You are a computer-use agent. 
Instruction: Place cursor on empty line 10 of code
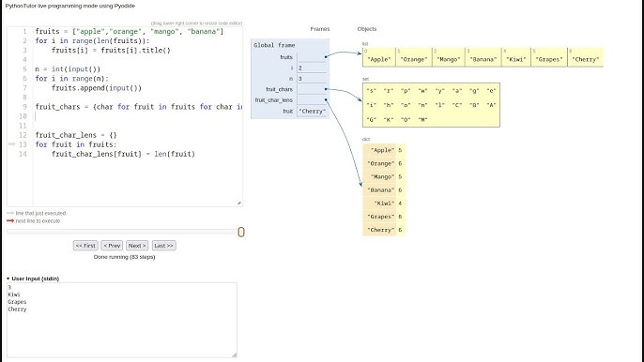[138, 116]
